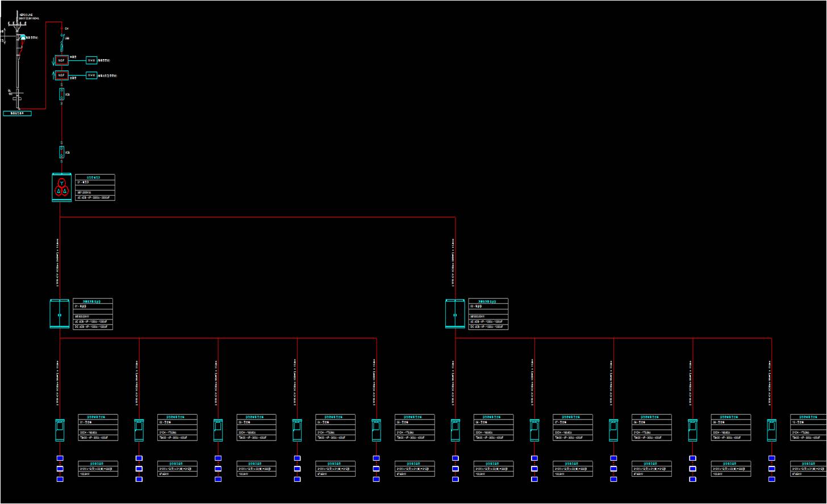Select module table below 06 inverter table
The height and width of the screenshot is (504, 827).
(494, 469)
